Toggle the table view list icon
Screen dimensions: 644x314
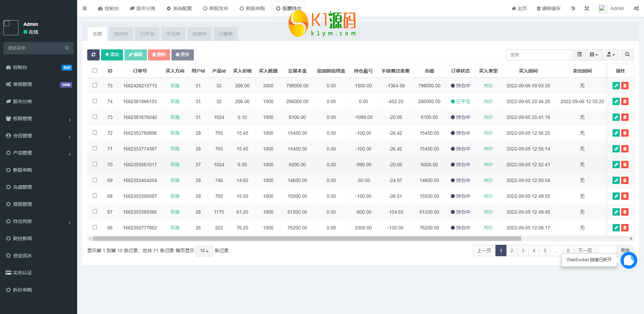(x=579, y=55)
